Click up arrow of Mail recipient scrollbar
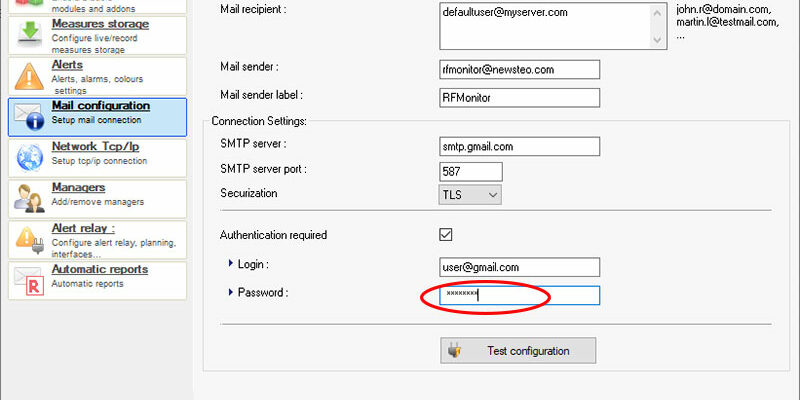 pos(657,13)
